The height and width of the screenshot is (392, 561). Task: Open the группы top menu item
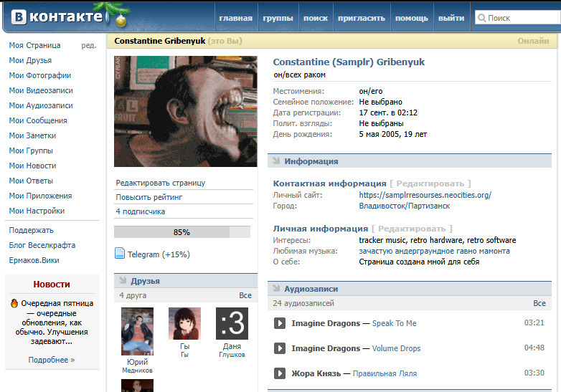pos(278,18)
